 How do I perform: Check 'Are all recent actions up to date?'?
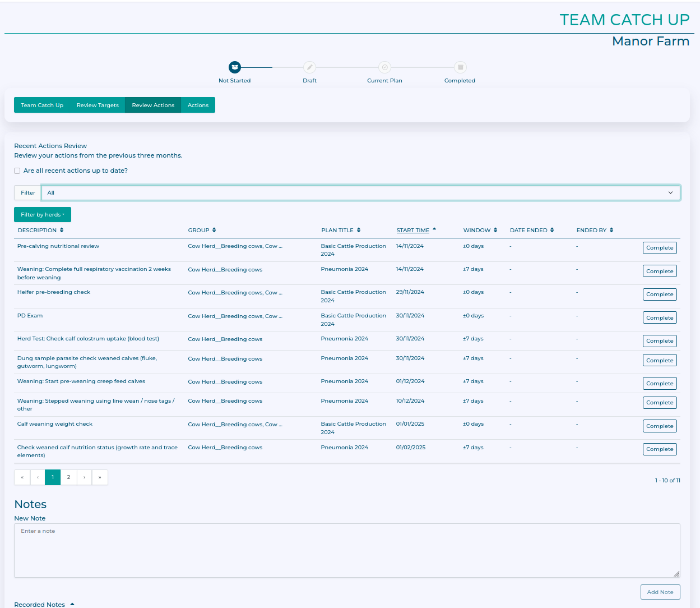[x=17, y=171]
